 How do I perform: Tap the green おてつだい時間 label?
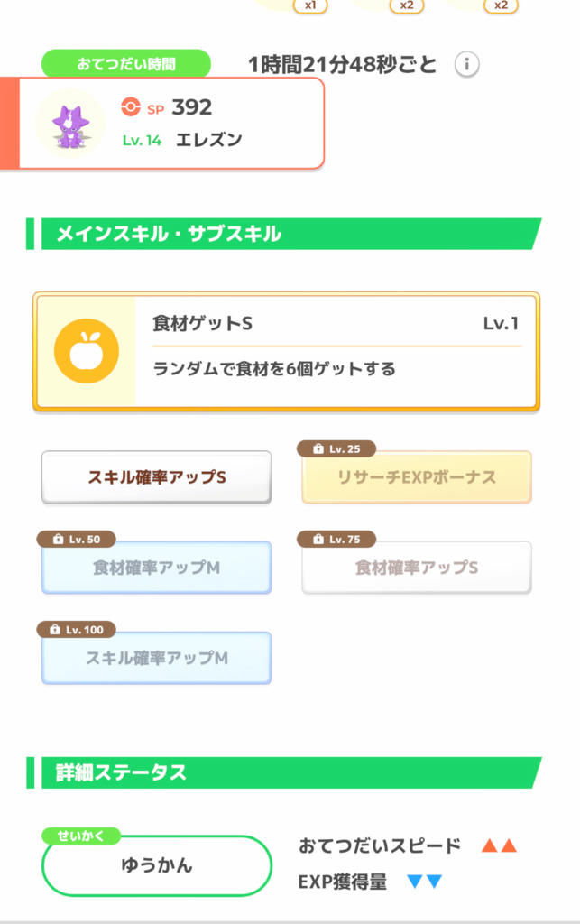(126, 64)
